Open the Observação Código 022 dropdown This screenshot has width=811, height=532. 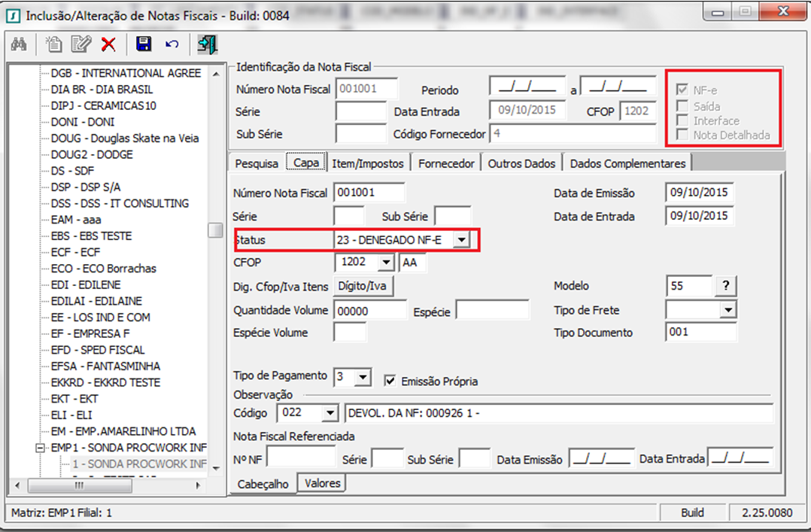pos(330,413)
